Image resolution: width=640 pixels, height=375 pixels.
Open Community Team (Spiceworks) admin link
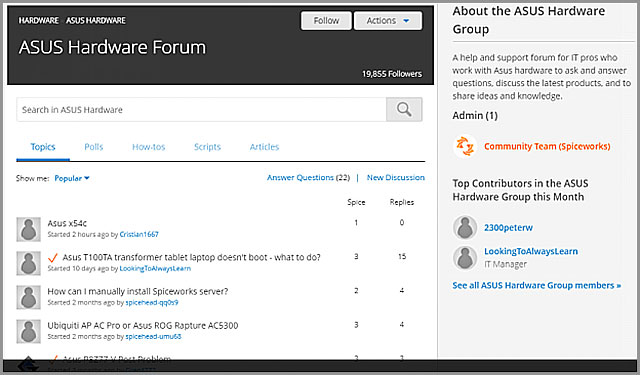(547, 146)
